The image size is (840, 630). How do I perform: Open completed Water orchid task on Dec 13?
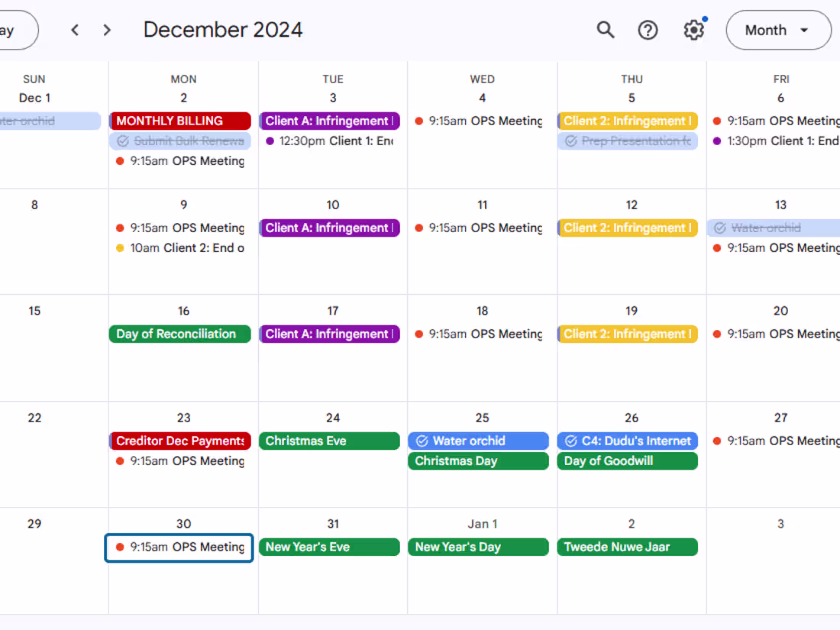[774, 228]
